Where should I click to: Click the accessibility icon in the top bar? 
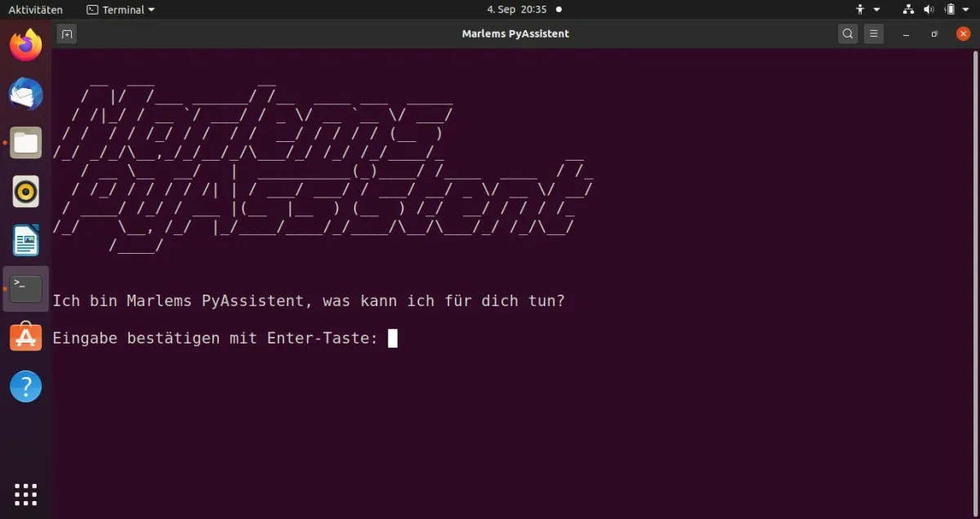point(859,10)
